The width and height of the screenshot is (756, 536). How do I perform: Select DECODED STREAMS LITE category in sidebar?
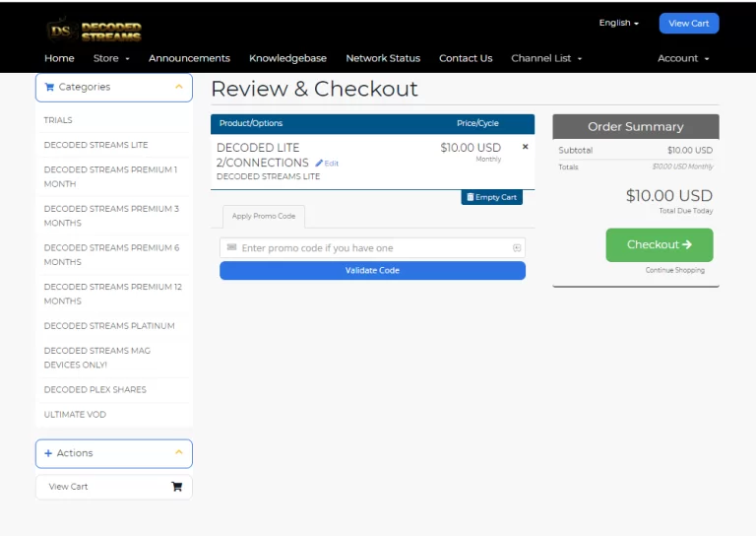coord(95,145)
